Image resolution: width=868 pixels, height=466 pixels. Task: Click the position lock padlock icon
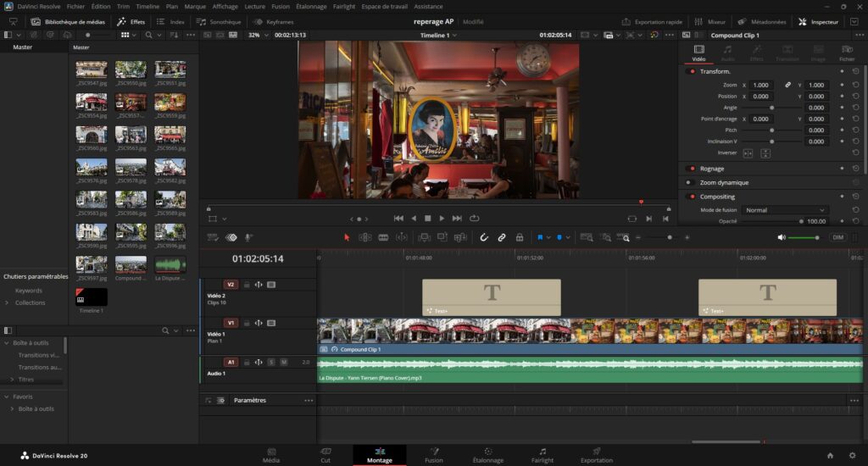click(x=520, y=237)
